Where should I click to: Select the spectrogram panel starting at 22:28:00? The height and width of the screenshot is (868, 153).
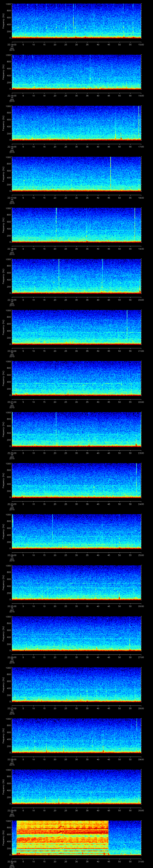point(76,736)
